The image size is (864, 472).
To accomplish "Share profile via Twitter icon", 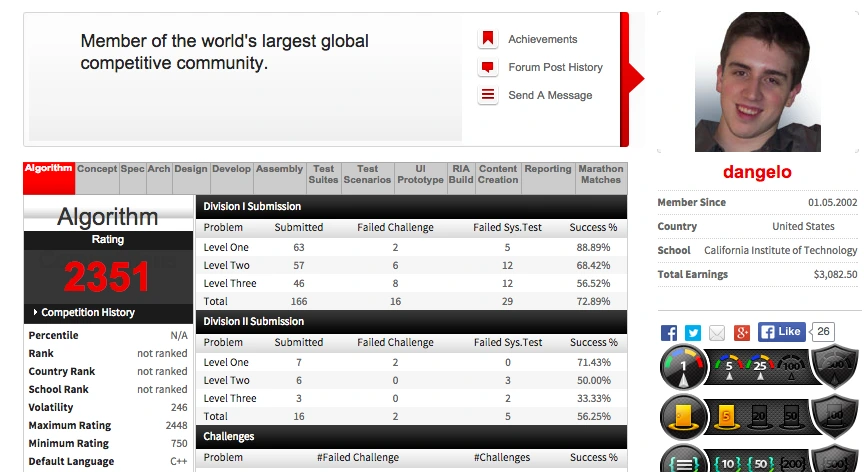I will click(x=693, y=333).
